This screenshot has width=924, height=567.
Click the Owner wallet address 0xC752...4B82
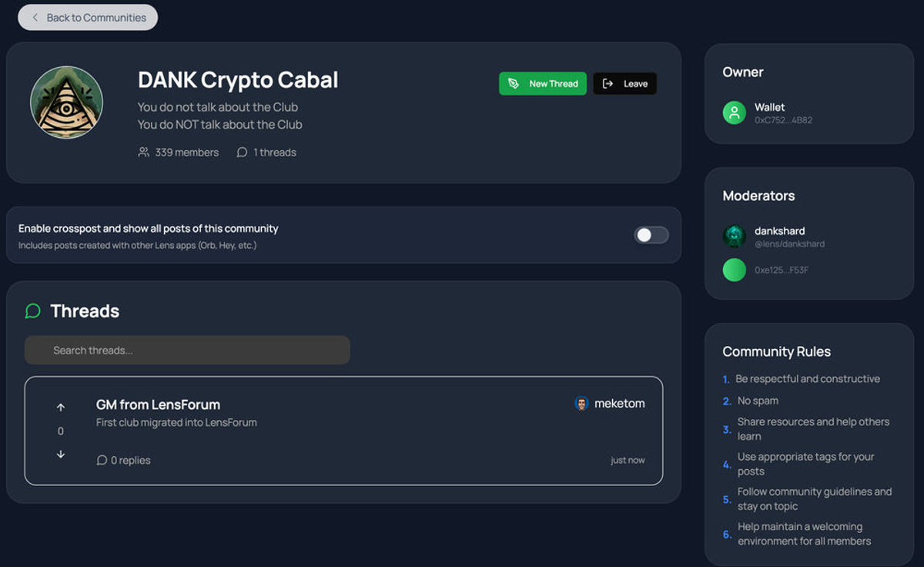click(x=783, y=120)
